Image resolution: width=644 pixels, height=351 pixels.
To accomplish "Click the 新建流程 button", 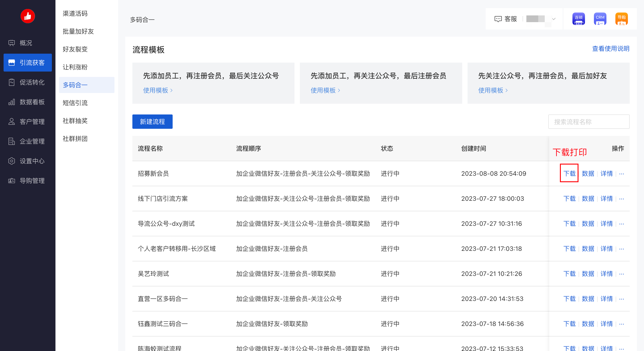I will [152, 121].
